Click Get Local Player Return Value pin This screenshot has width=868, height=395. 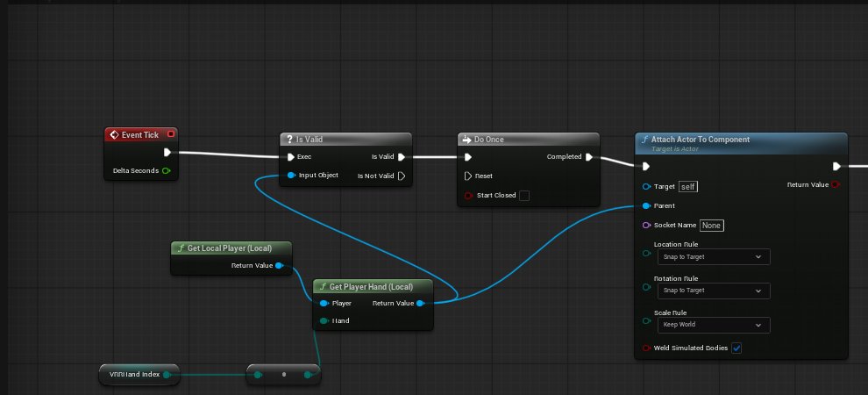click(x=280, y=265)
